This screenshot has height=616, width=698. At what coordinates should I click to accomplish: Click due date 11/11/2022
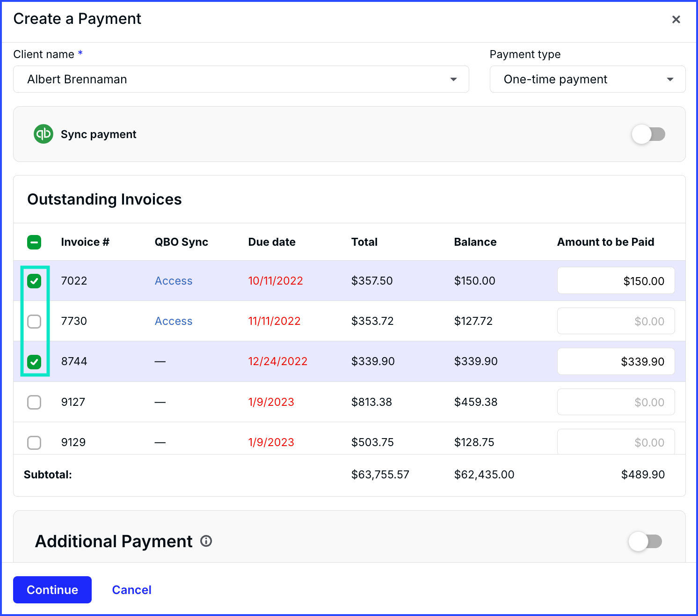pos(274,321)
